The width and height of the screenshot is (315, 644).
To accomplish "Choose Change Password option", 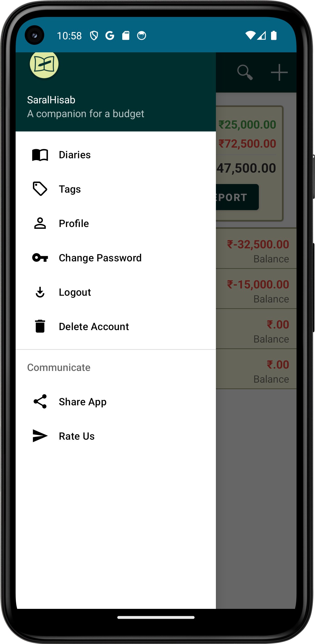I will coord(100,258).
